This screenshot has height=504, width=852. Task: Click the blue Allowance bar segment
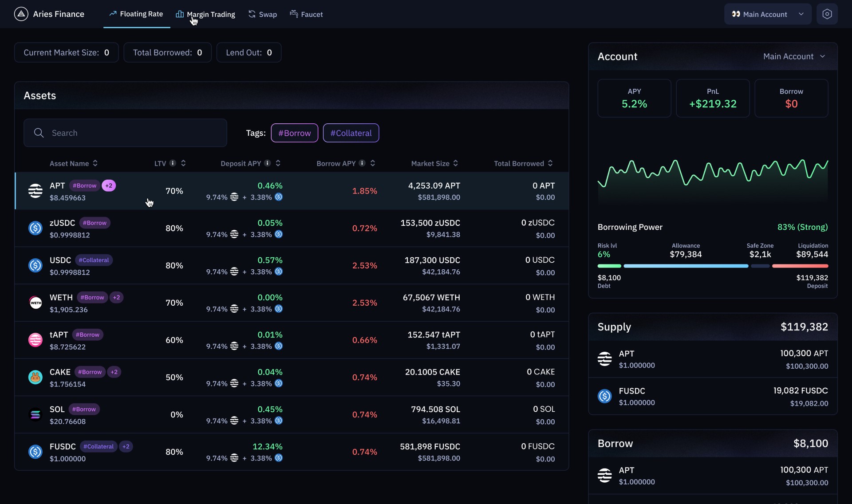pos(686,266)
